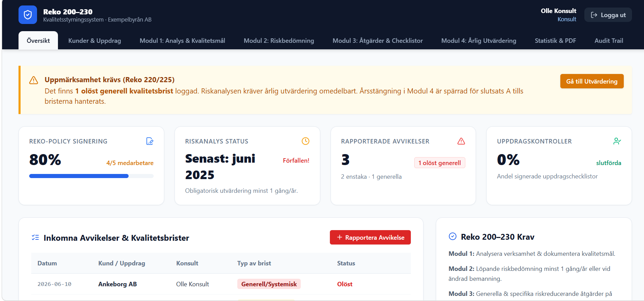This screenshot has width=644, height=301.
Task: Open Modul 4: Årlig Utvärdering tab
Action: tap(479, 40)
